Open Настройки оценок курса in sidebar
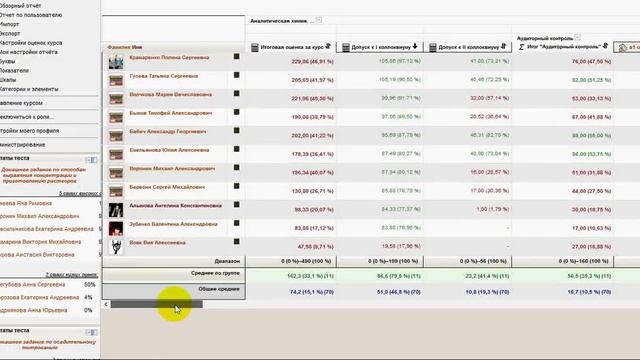Screen dimensions: 640x360 pos(31,43)
